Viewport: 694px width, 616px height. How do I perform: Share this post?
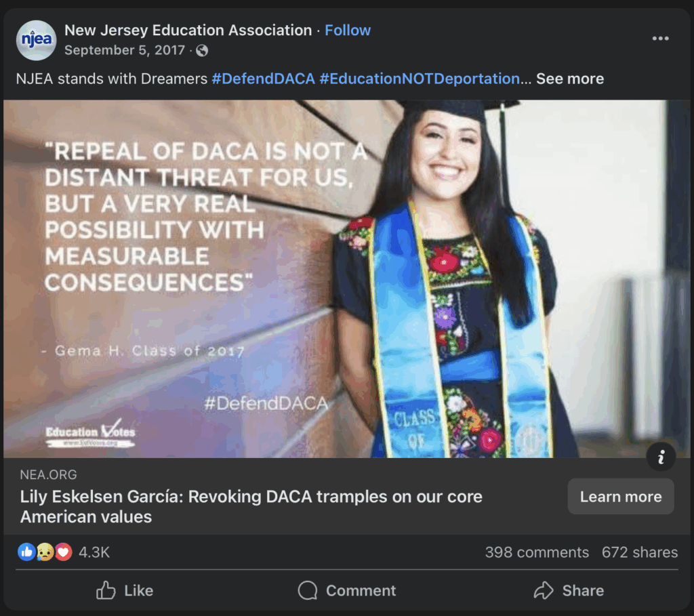[569, 591]
